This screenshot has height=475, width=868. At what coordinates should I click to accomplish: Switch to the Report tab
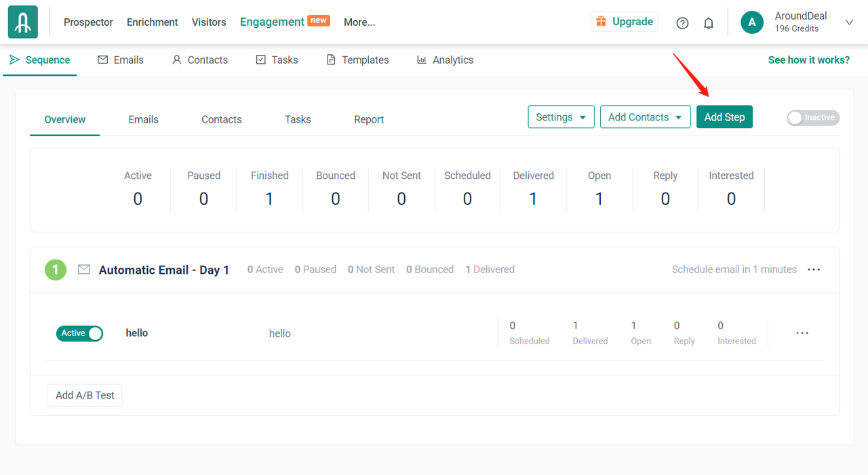[x=369, y=120]
